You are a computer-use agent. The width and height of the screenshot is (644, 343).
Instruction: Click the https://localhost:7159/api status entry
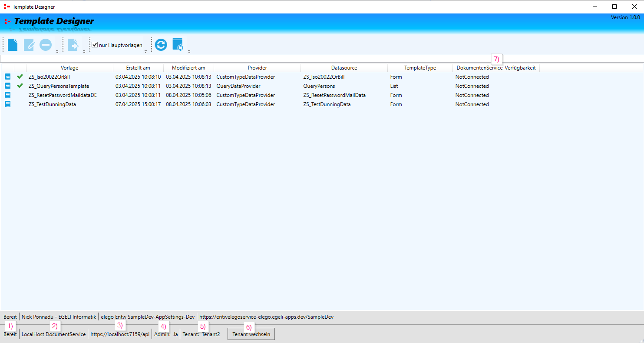coord(120,334)
